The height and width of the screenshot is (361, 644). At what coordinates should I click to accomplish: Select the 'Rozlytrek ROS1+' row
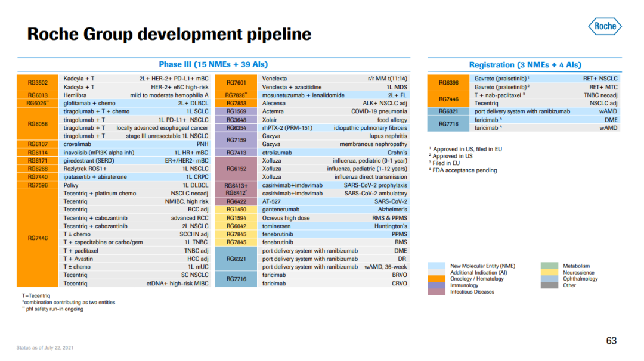pos(135,169)
